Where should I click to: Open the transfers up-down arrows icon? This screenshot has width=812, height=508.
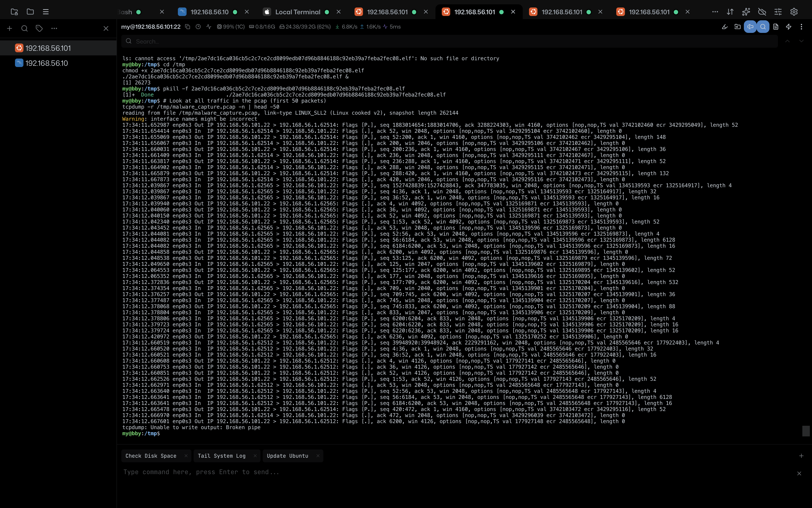point(730,12)
